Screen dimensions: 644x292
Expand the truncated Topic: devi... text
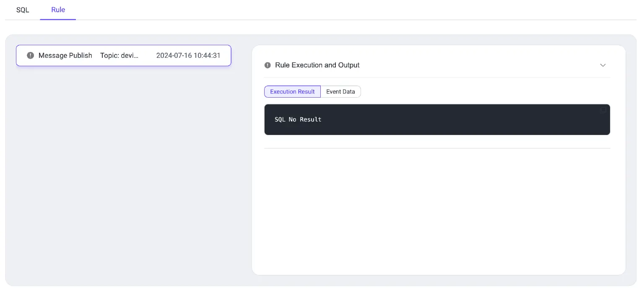pyautogui.click(x=119, y=55)
